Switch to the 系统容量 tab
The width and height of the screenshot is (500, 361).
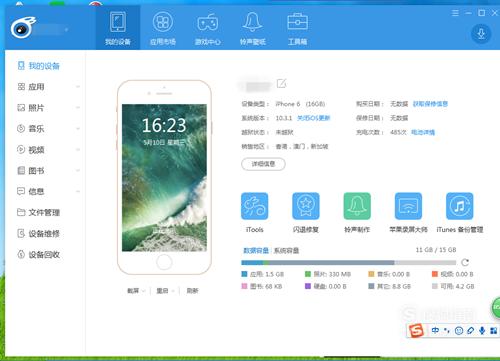coord(286,250)
